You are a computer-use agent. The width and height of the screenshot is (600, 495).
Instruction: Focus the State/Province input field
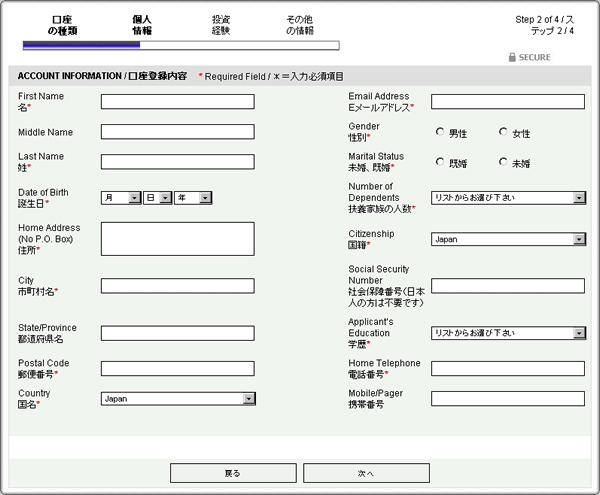point(178,333)
